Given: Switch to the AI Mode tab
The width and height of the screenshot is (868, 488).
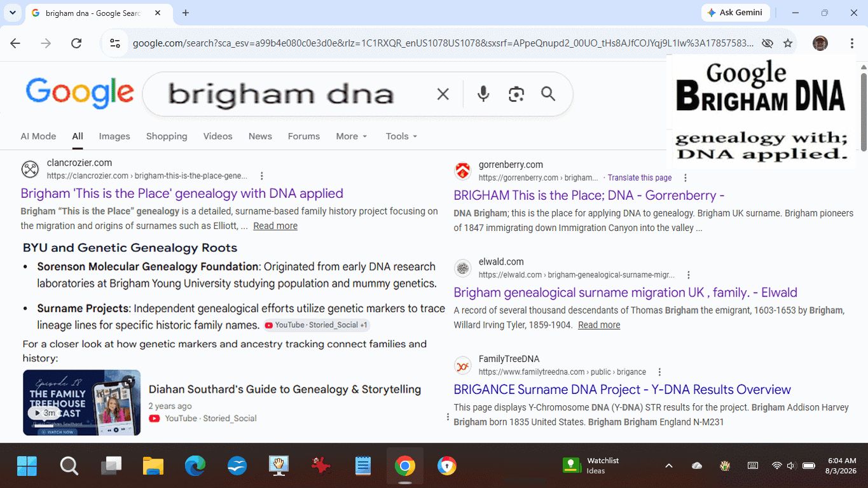Looking at the screenshot, I should coord(38,136).
